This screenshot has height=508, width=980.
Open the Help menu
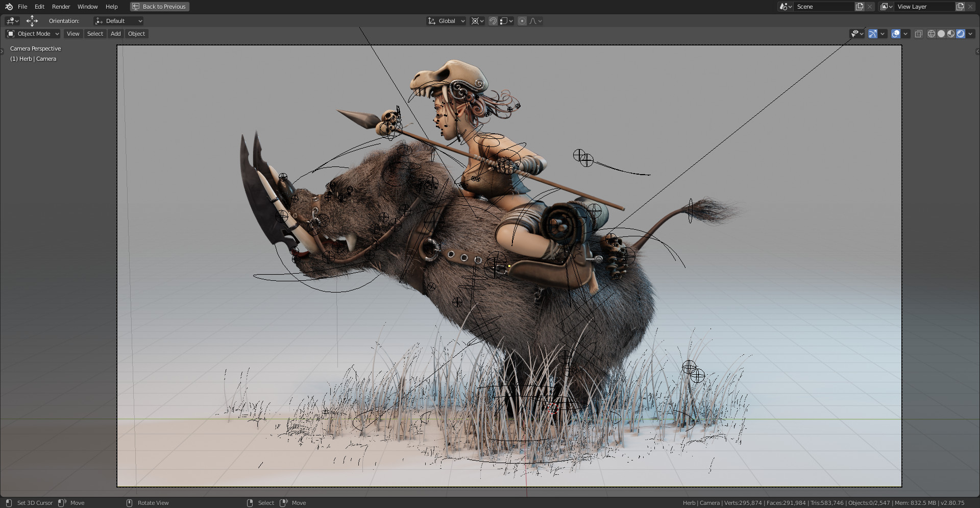click(111, 7)
